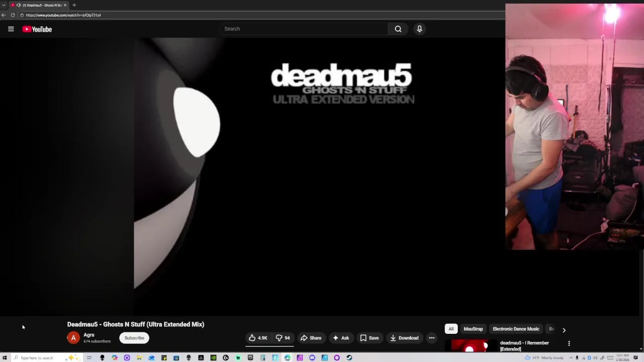Screen dimensions: 644x362
Task: Like the video (4.9K)
Action: pyautogui.click(x=258, y=338)
